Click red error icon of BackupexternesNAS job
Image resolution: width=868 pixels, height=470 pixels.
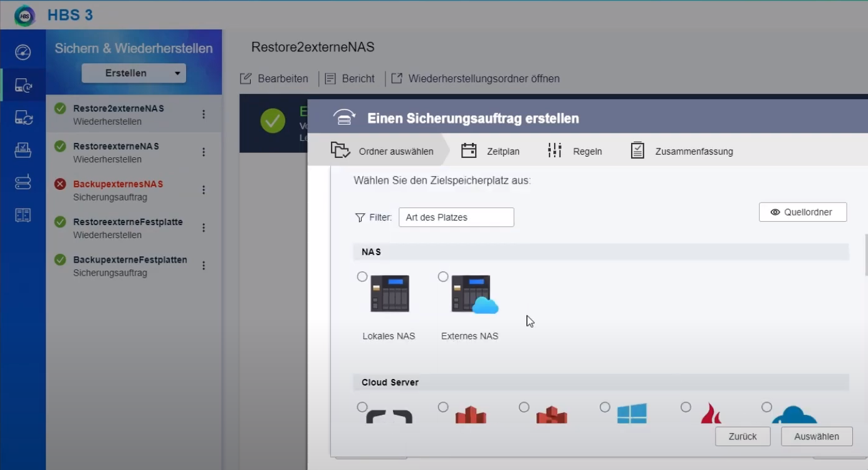(x=60, y=184)
